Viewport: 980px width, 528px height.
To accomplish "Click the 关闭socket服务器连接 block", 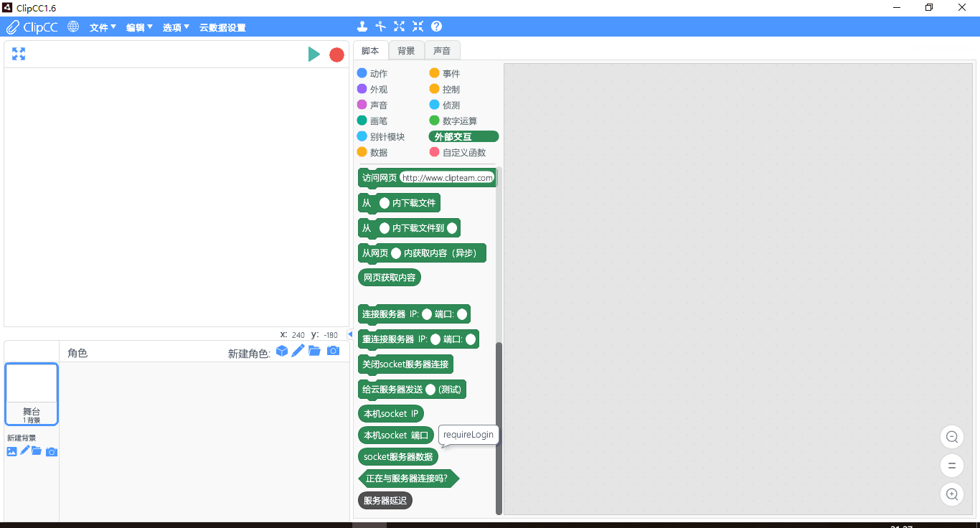I will [x=405, y=364].
